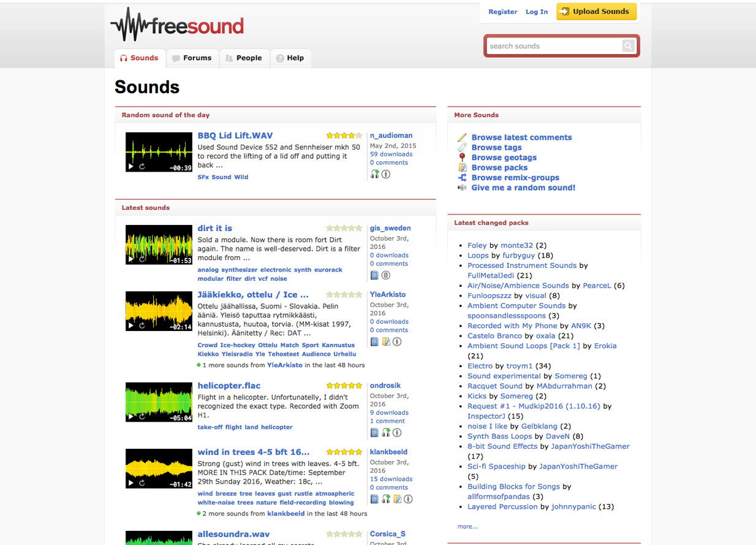Open the helicopter.flac sound title

(229, 386)
